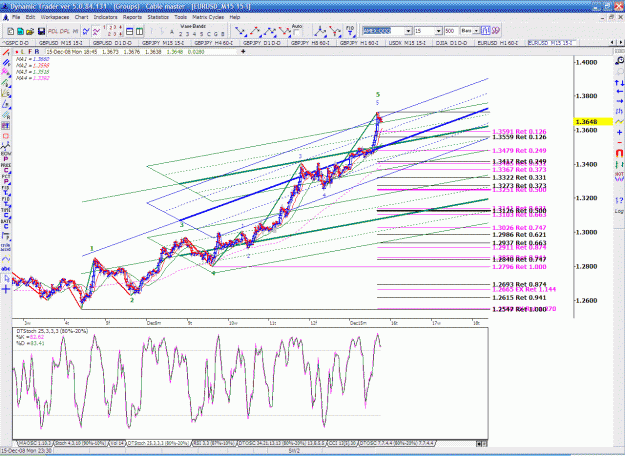
Task: Toggle the R chart option letter
Action: [x=37, y=52]
